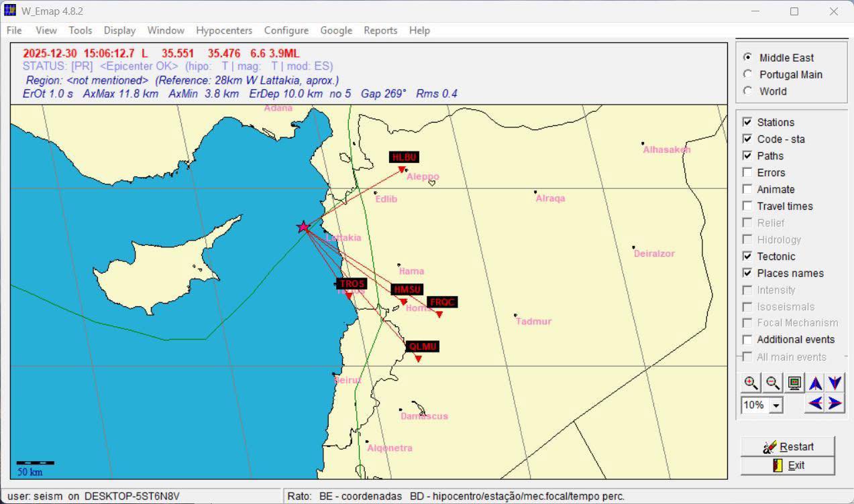
Task: Select the TROS station label
Action: (x=352, y=283)
